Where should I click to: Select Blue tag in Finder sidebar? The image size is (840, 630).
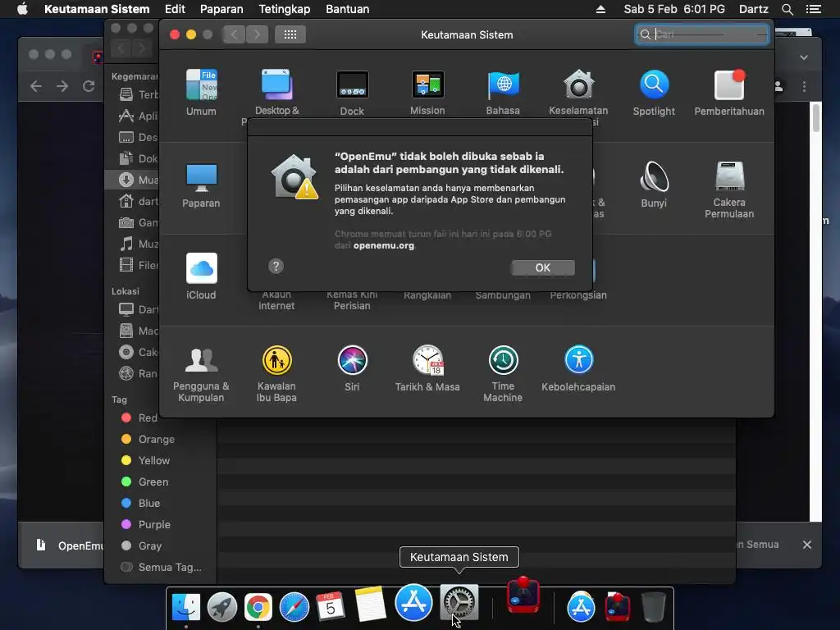140,503
